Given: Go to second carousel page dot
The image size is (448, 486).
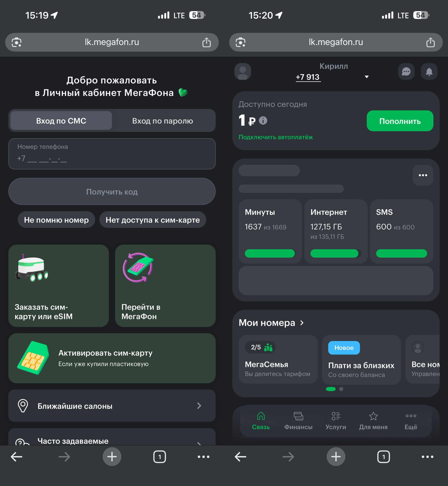Looking at the screenshot, I should click(x=341, y=389).
